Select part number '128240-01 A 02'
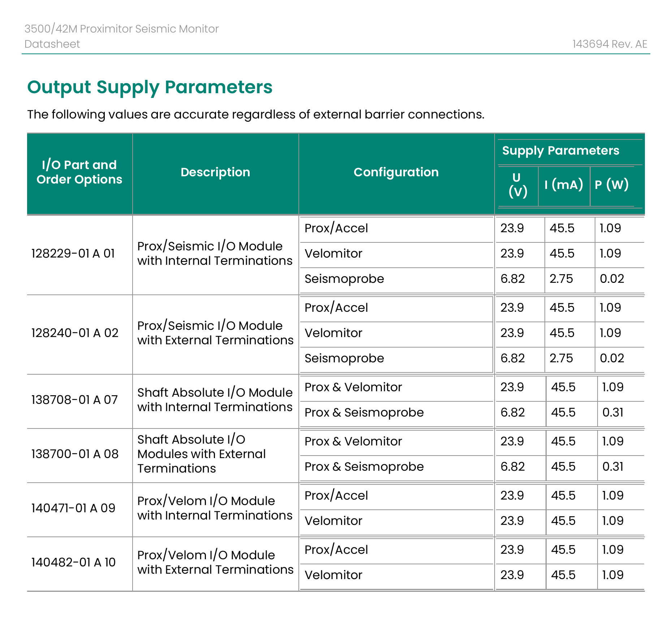The height and width of the screenshot is (625, 672). [75, 333]
